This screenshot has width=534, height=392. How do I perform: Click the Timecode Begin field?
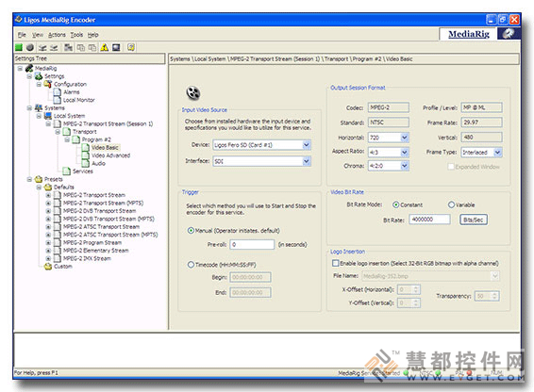pyautogui.click(x=251, y=277)
